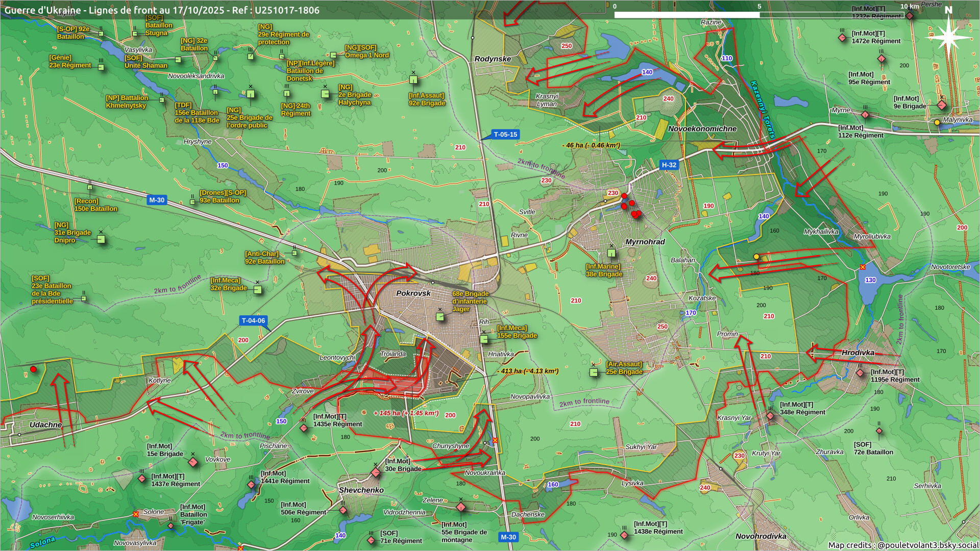980x551 pixels.
Task: Select the 32e Meca Brigade square marker
Action: coord(258,290)
